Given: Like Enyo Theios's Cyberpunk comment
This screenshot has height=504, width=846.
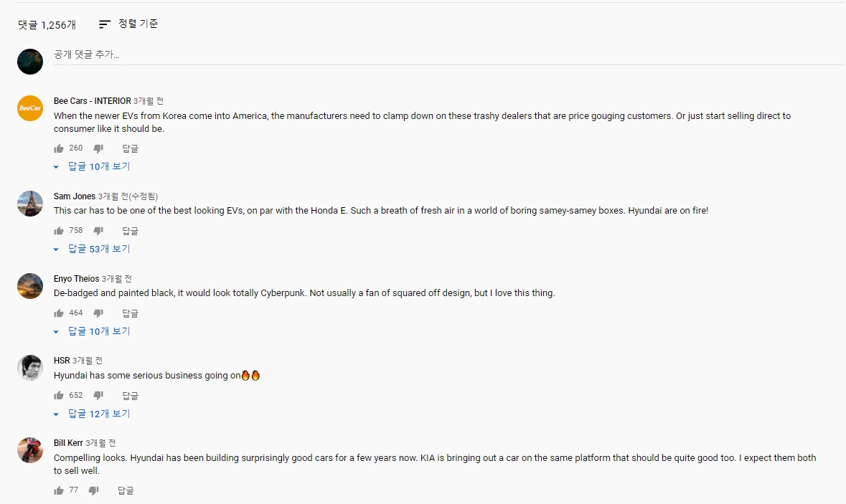Looking at the screenshot, I should [59, 313].
